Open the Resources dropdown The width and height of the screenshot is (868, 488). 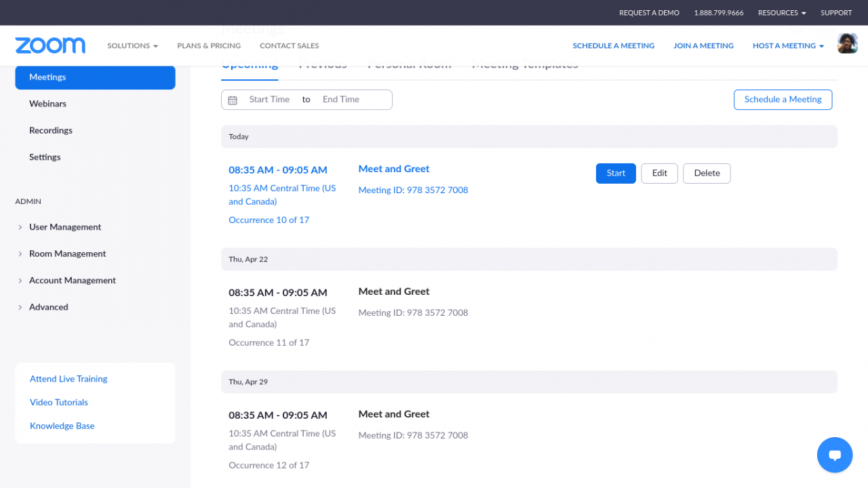click(782, 13)
